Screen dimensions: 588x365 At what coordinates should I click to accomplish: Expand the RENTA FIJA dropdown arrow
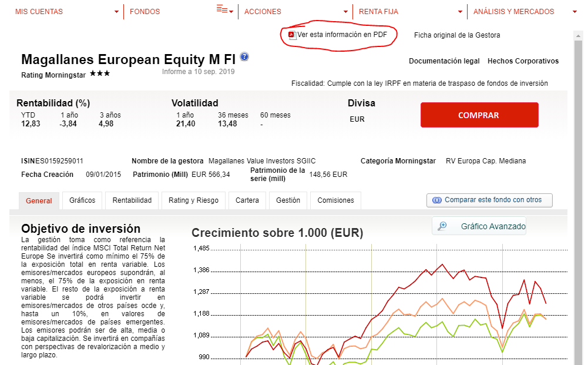pyautogui.click(x=460, y=12)
